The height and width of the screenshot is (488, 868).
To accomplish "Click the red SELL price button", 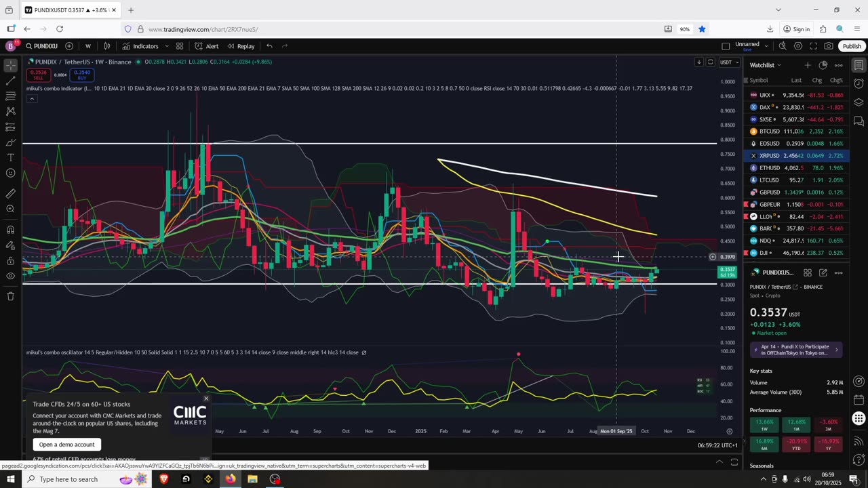I will pyautogui.click(x=39, y=75).
